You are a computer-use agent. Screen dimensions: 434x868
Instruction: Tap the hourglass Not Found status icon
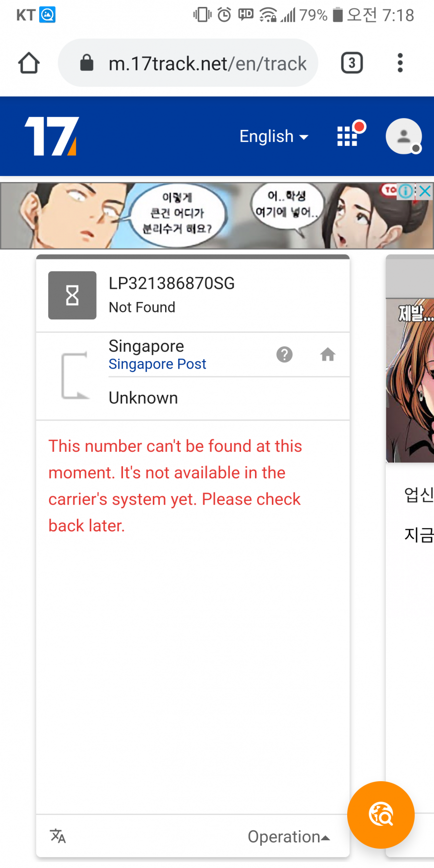pos(72,295)
